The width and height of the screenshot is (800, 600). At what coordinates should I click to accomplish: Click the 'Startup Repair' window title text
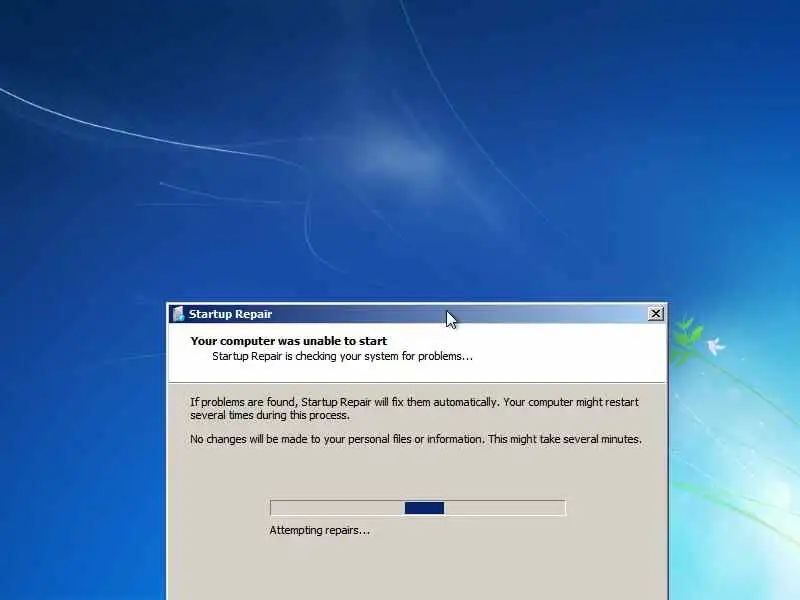230,314
